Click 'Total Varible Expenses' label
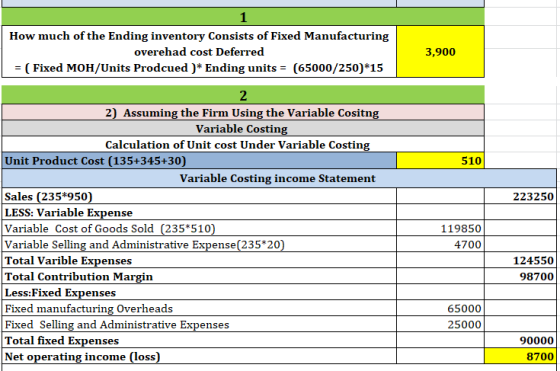 199,260
